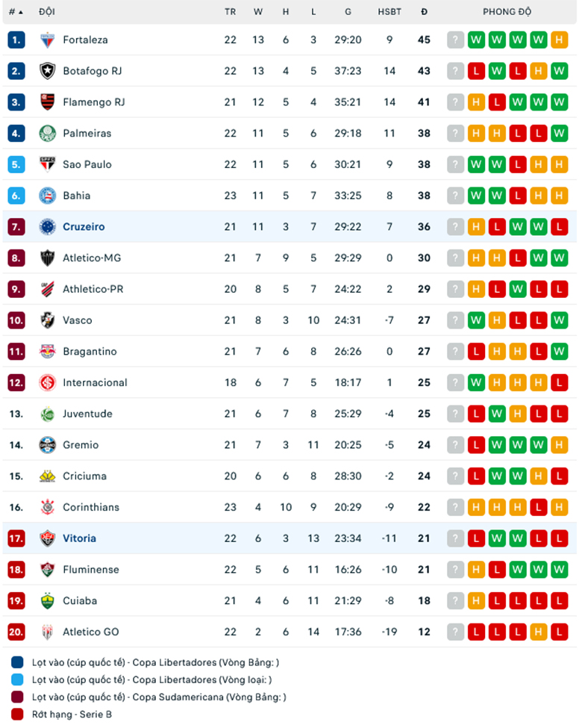Click the dark blue Copa Libertadores legend swatch
The height and width of the screenshot is (728, 582).
pyautogui.click(x=18, y=662)
